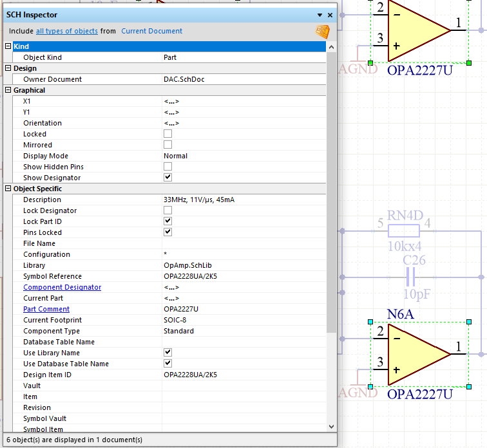Click the Symbol Reference value field
The width and height of the screenshot is (487, 448).
point(243,276)
